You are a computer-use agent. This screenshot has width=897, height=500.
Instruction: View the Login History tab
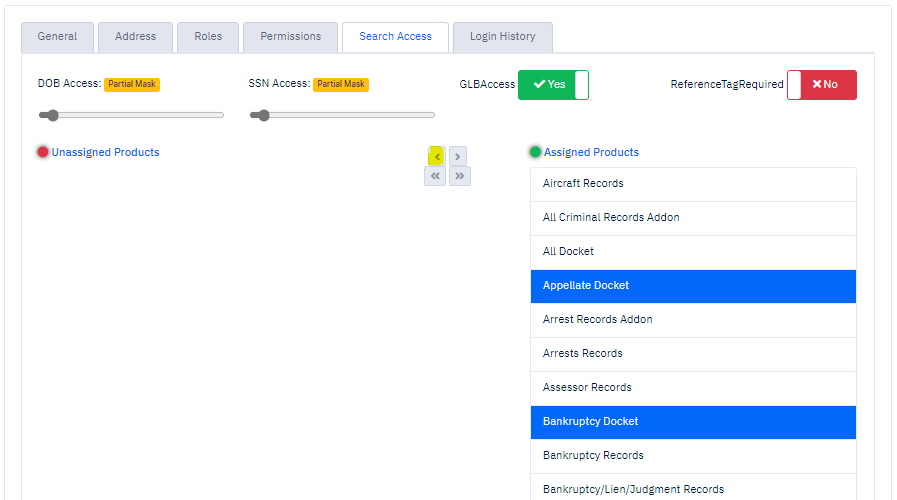[x=503, y=37]
